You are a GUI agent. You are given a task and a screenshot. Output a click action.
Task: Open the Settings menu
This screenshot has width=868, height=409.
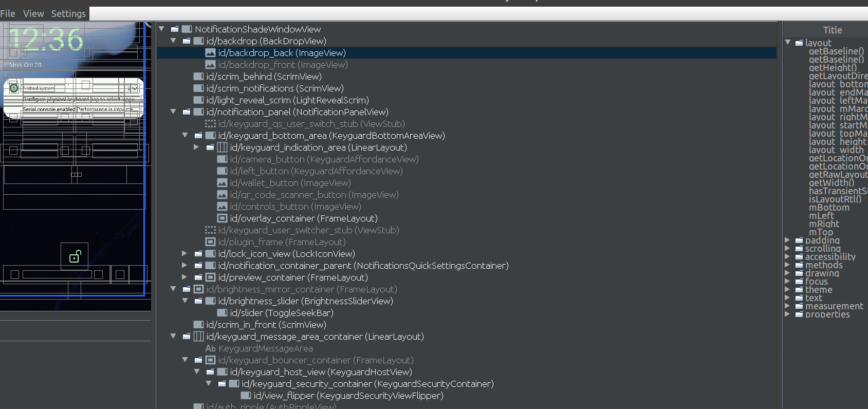click(68, 14)
